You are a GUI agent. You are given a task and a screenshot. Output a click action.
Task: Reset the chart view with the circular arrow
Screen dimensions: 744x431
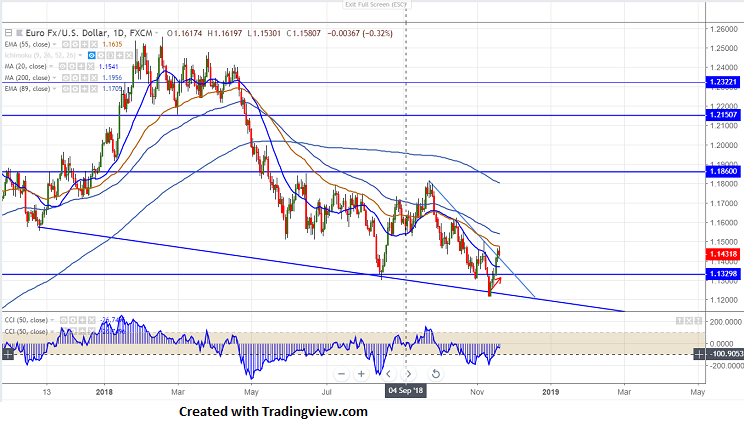435,374
